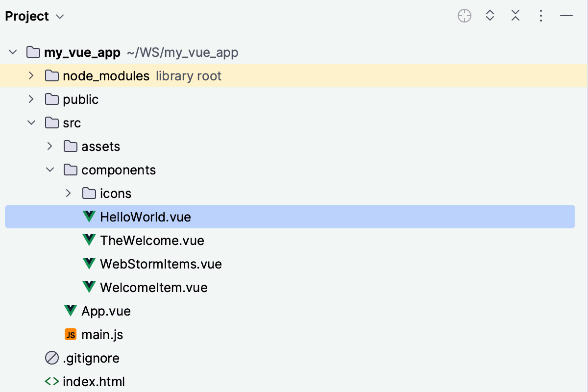The image size is (588, 392).
Task: Select App.vue file
Action: pos(106,311)
